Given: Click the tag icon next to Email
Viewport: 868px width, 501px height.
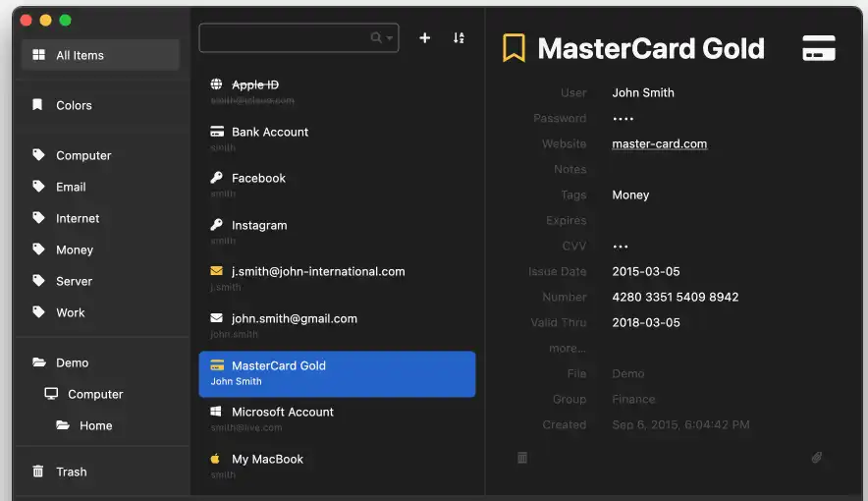Looking at the screenshot, I should (x=38, y=186).
